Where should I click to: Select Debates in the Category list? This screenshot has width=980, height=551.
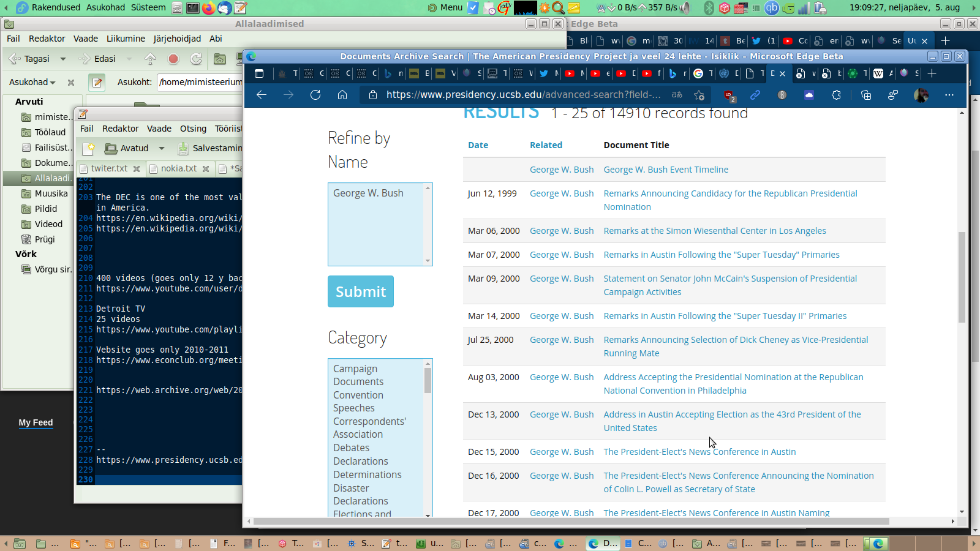(x=351, y=448)
